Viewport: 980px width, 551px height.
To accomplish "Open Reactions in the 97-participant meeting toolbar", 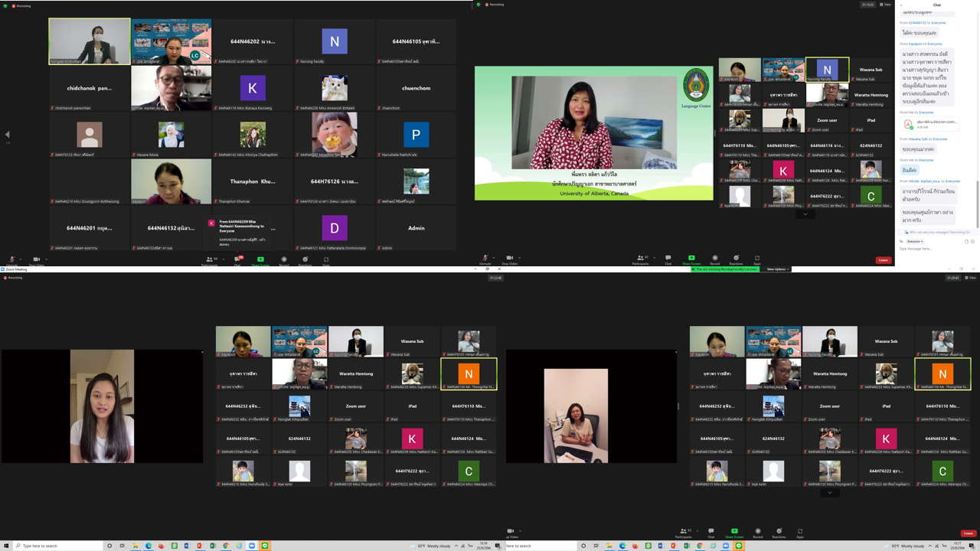I will (x=736, y=259).
